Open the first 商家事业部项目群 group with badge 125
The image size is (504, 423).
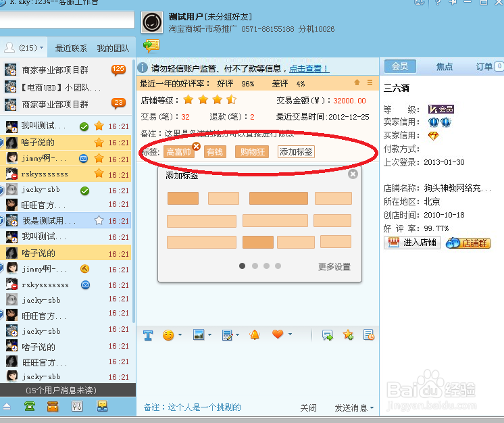pyautogui.click(x=66, y=70)
